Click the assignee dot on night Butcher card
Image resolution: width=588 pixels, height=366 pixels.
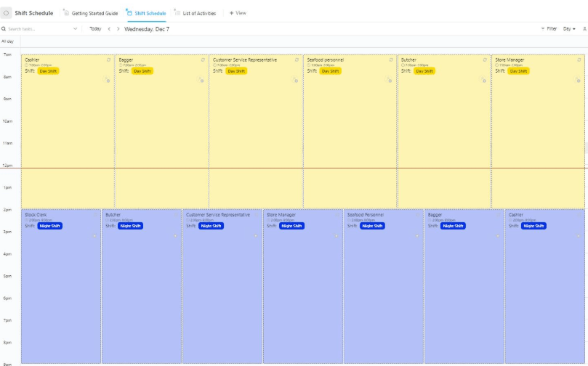click(x=175, y=236)
